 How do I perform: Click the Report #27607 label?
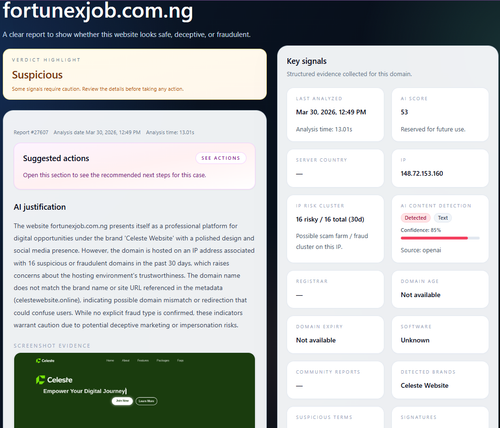[31, 132]
